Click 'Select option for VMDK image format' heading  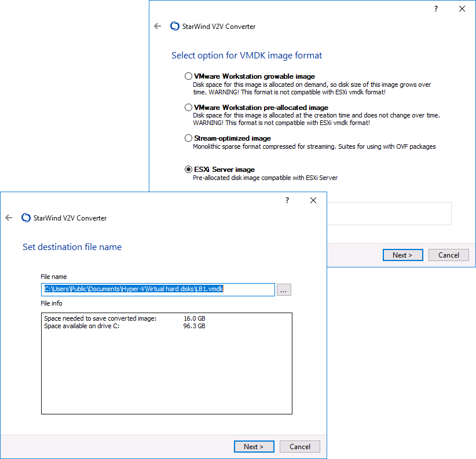[x=247, y=56]
